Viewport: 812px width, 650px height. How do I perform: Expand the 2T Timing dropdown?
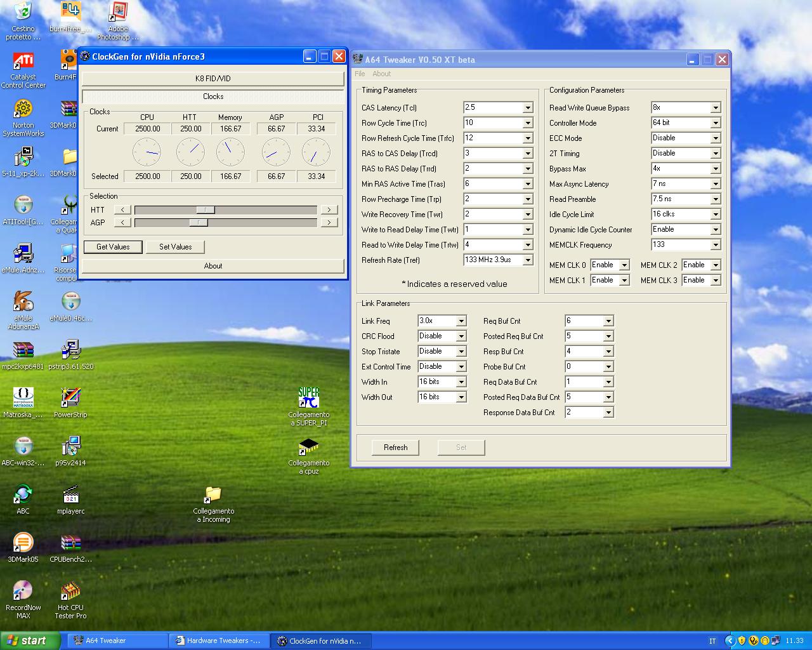pyautogui.click(x=716, y=154)
